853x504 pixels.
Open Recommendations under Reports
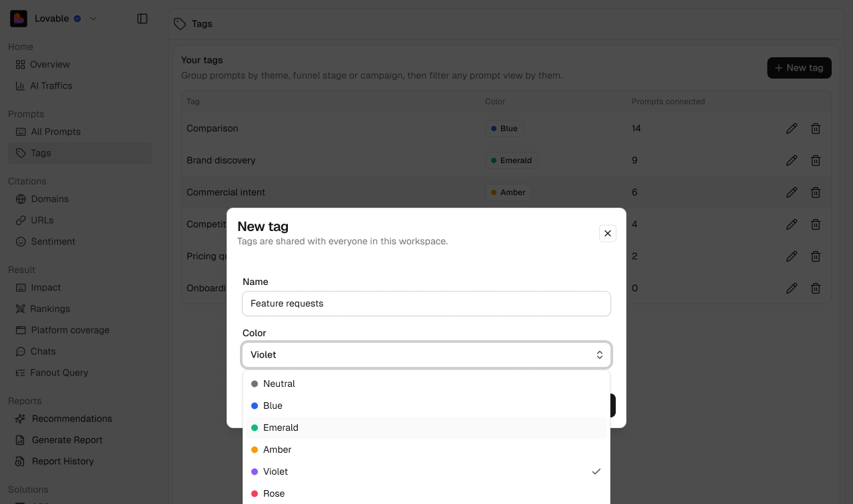80,419
